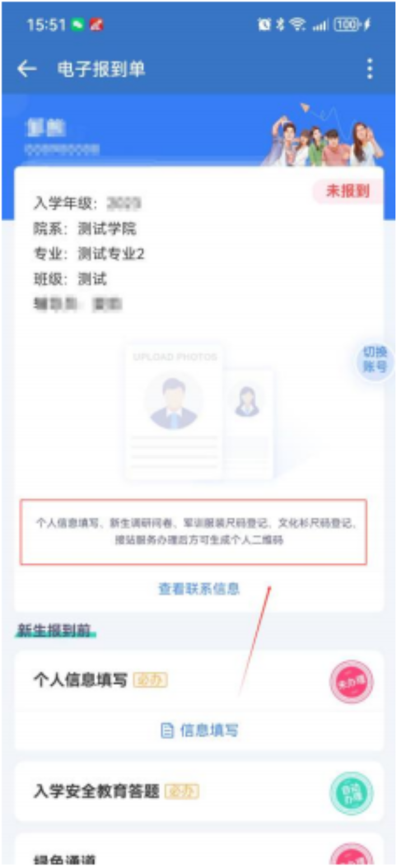Tap the 切换账号 floating button
This screenshot has width=396, height=868.
pyautogui.click(x=375, y=360)
